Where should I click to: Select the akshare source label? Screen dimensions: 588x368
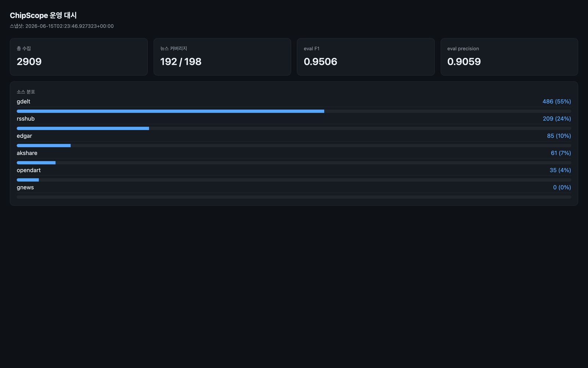27,153
